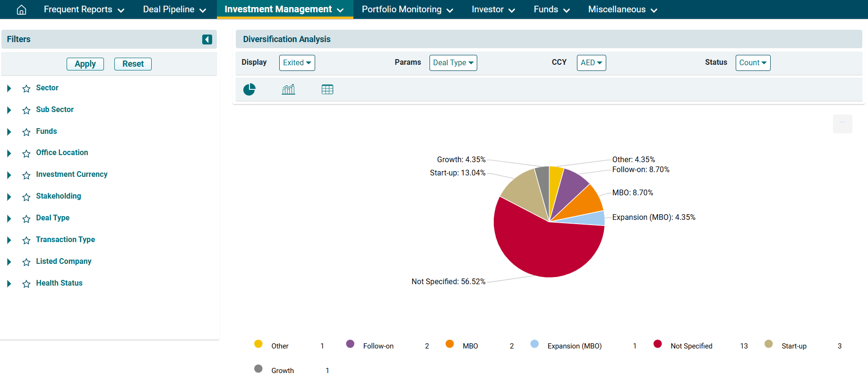Open the Display Exited dropdown
868x383 pixels.
[x=297, y=63]
